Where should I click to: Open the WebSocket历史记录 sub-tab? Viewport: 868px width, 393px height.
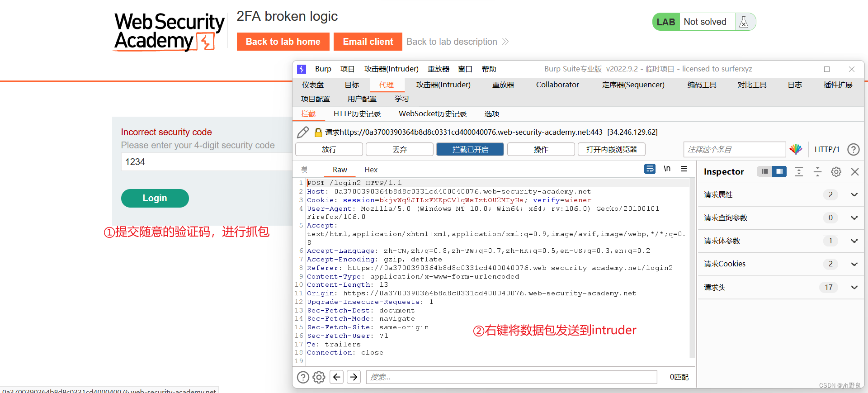433,114
